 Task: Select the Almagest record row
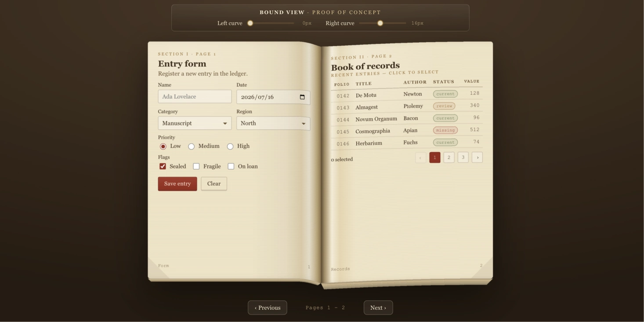coord(407,107)
